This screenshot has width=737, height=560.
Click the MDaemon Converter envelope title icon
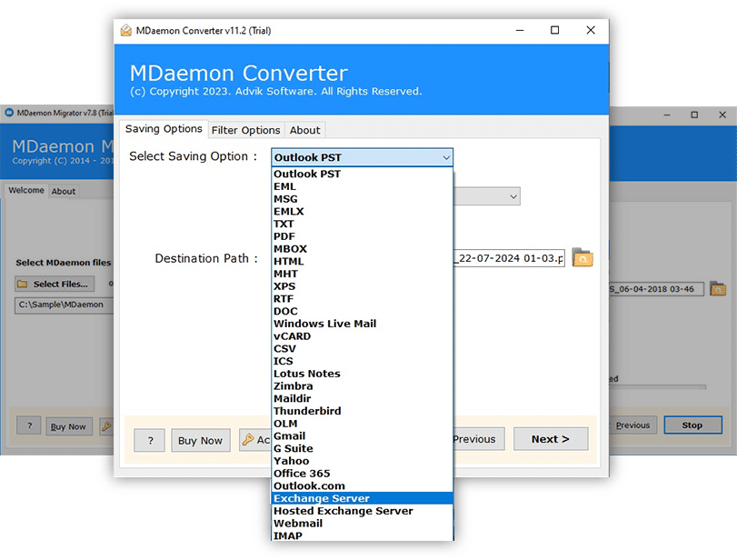click(126, 31)
